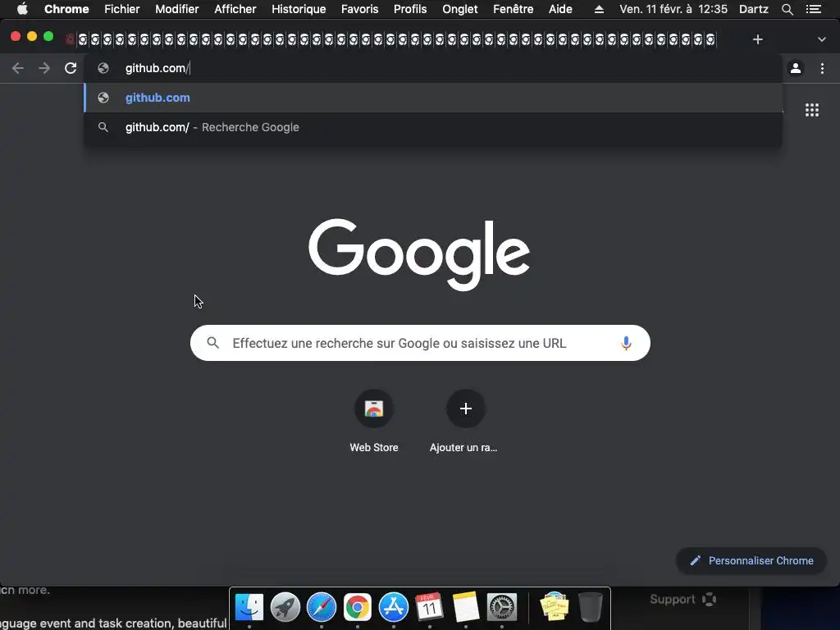Open the Favoris menu
The image size is (840, 630).
[x=359, y=9]
